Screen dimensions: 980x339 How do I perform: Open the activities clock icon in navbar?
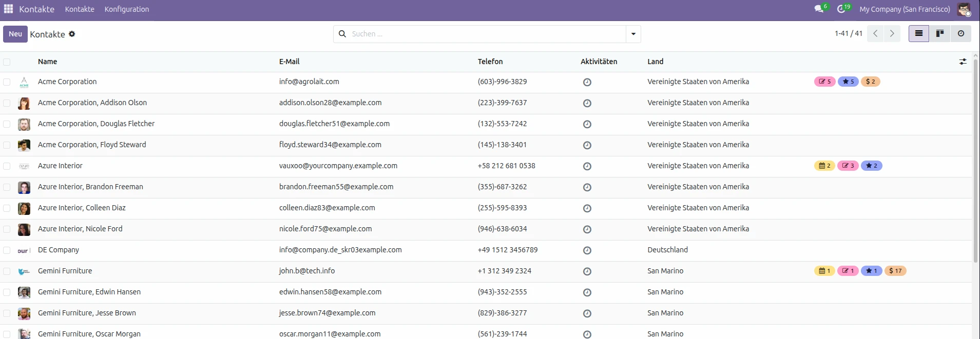[x=841, y=9]
